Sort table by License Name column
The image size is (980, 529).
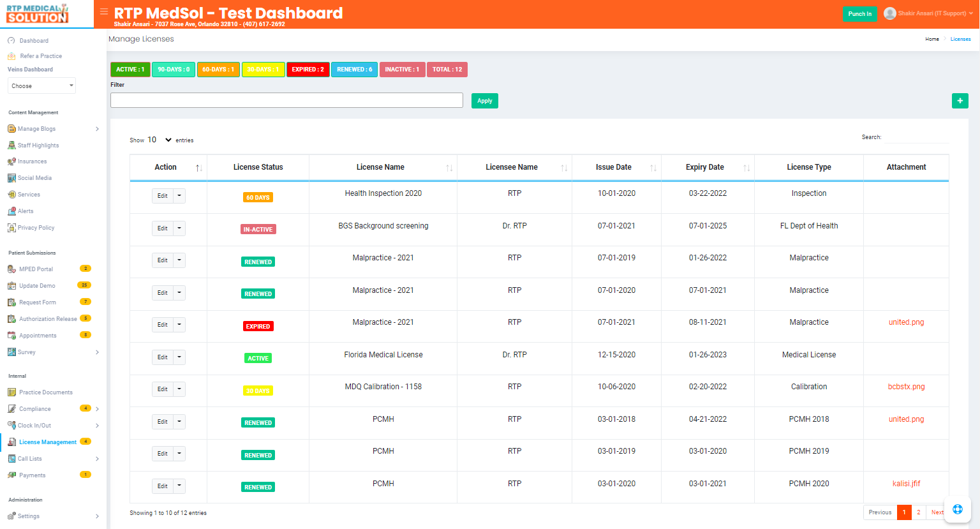[383, 167]
